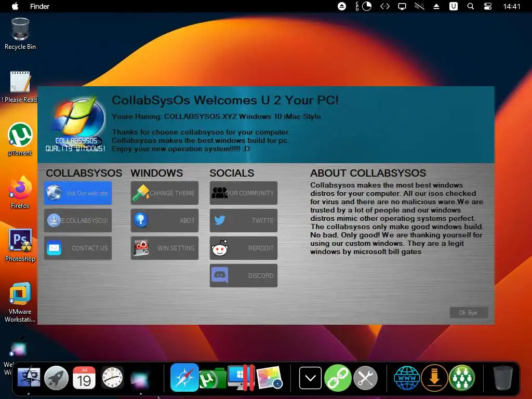532x399 pixels.
Task: Click the menu bar eject circle icon
Action: pyautogui.click(x=342, y=6)
